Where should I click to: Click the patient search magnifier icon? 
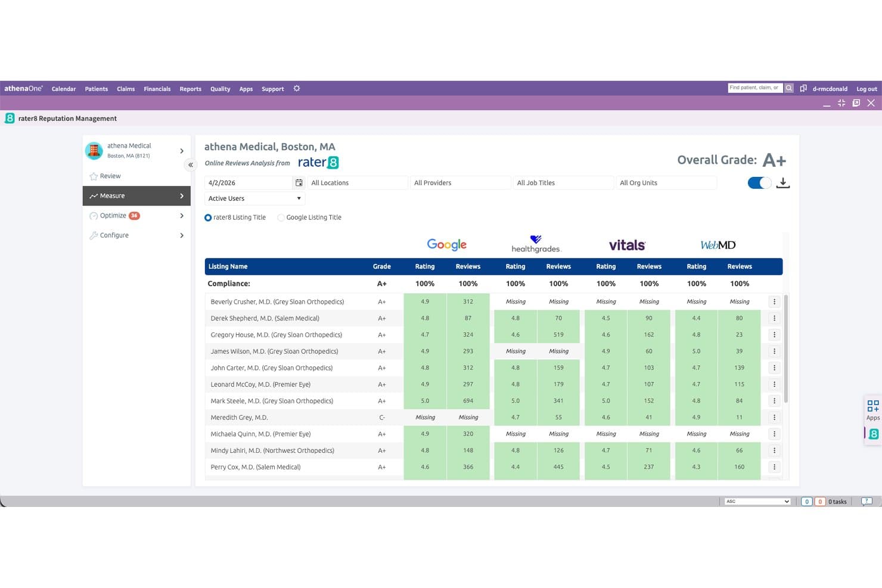789,88
